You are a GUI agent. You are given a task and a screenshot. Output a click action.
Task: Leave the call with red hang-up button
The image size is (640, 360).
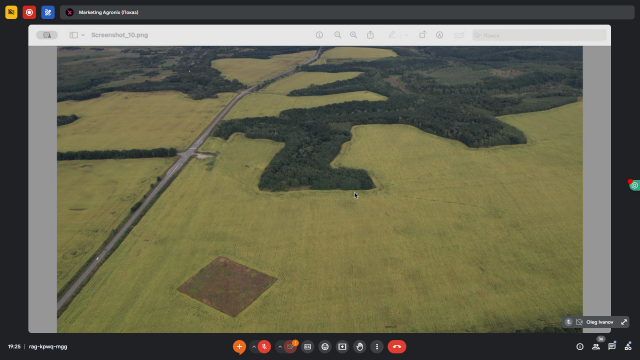pyautogui.click(x=397, y=347)
